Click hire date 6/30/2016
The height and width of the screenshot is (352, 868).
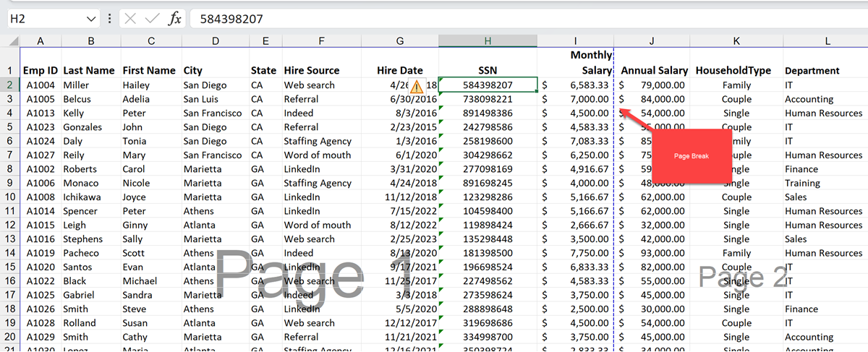pos(413,99)
